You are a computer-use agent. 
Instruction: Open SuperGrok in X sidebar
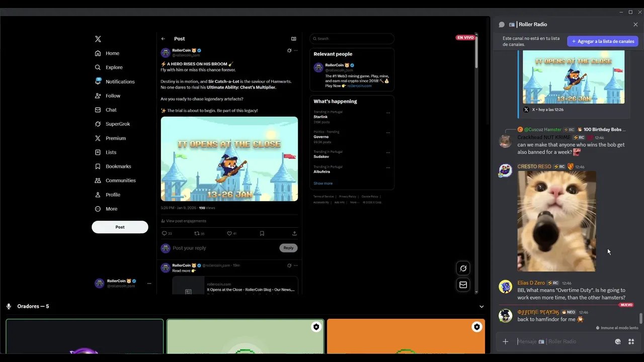[112, 124]
